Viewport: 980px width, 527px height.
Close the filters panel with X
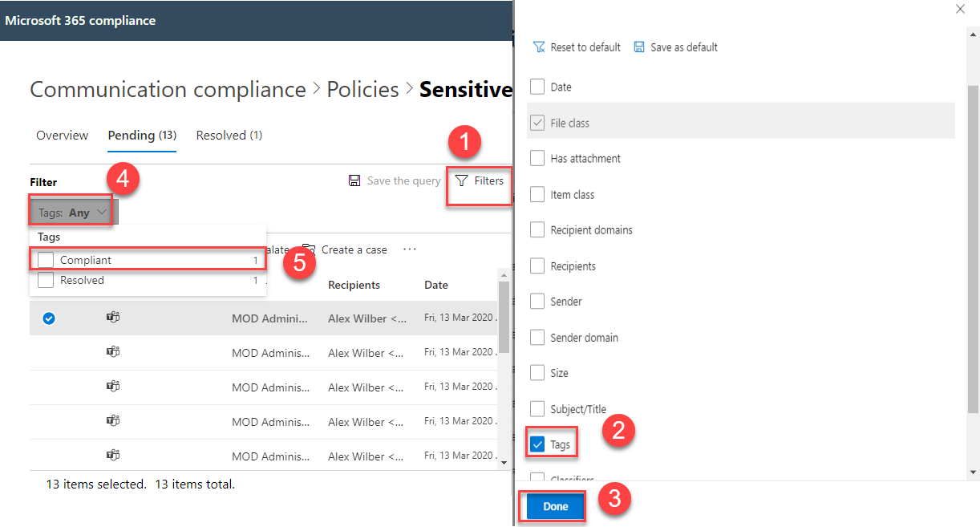[x=960, y=9]
